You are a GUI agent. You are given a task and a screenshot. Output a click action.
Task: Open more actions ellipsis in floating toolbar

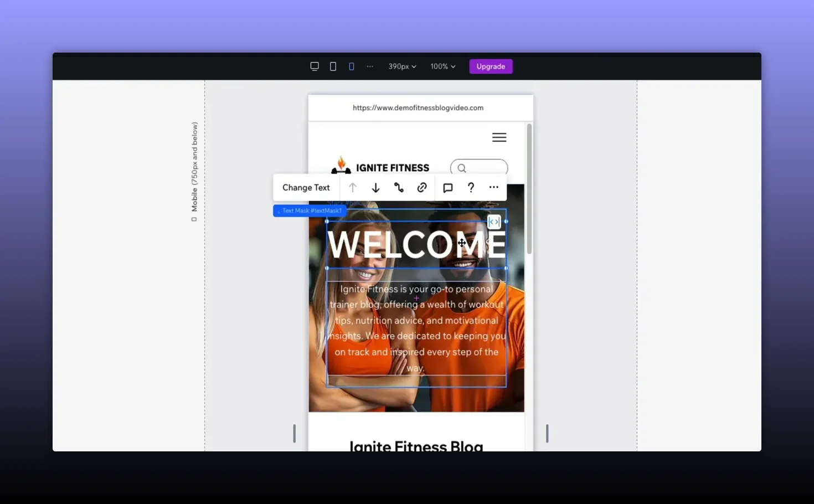[494, 188]
